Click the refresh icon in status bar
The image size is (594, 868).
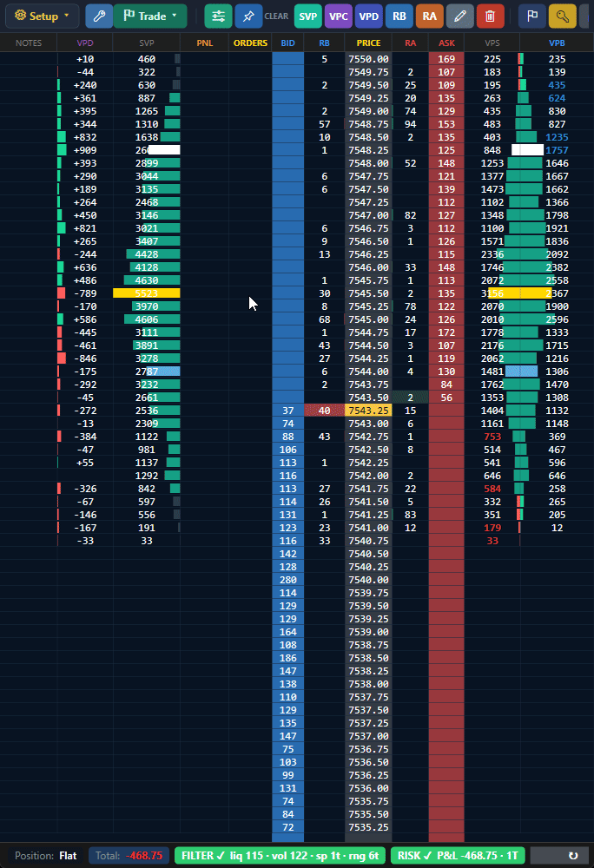[x=573, y=855]
